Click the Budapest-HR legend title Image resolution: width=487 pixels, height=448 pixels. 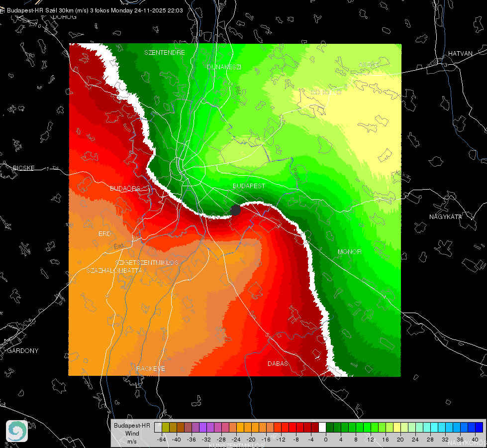[132, 426]
